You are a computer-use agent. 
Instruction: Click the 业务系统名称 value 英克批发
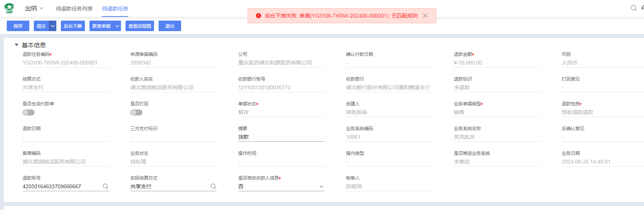464,137
